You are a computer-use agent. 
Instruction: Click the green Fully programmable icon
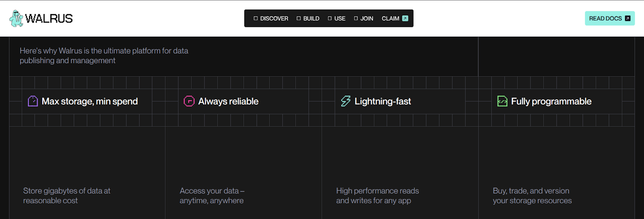[502, 101]
